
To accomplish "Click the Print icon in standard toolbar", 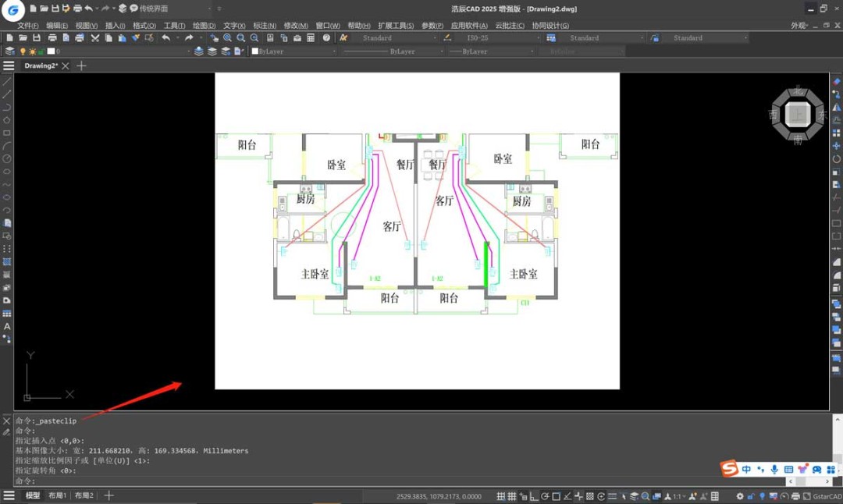I will pyautogui.click(x=52, y=37).
